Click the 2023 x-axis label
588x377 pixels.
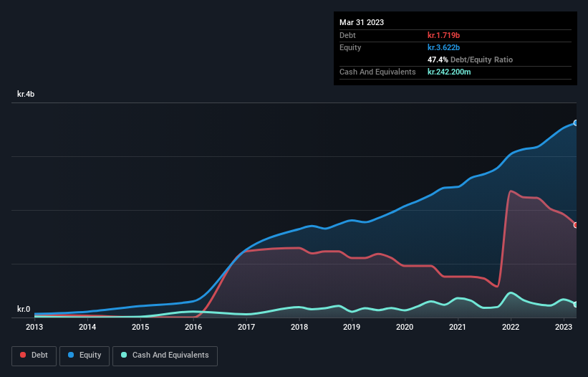pos(564,327)
